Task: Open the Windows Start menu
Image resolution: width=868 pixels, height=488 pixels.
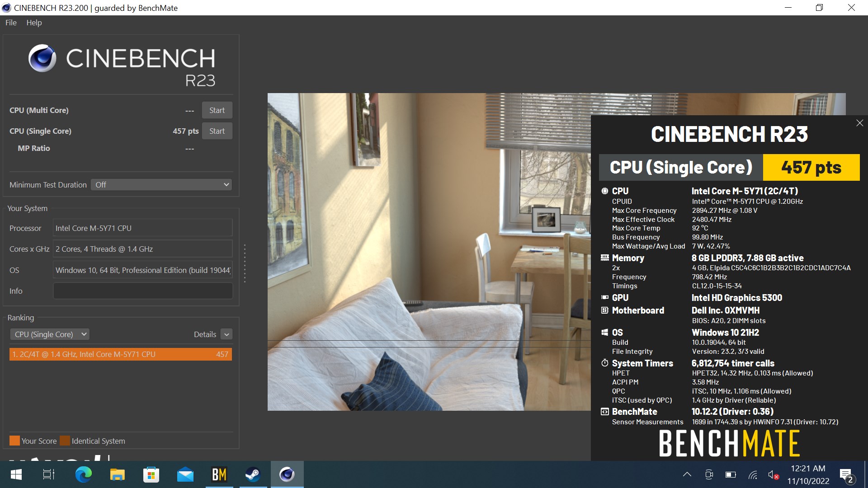Action: pyautogui.click(x=16, y=474)
